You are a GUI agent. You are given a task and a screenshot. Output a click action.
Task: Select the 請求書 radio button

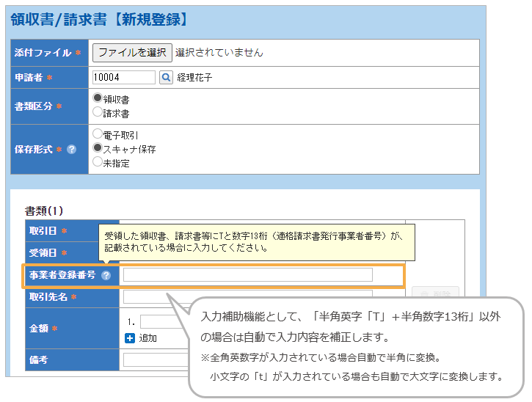coord(98,113)
